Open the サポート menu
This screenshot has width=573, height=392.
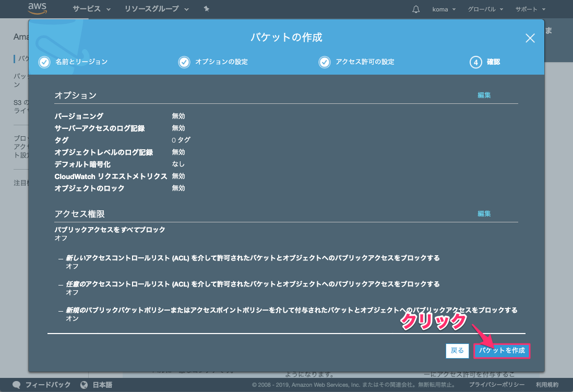coord(530,9)
